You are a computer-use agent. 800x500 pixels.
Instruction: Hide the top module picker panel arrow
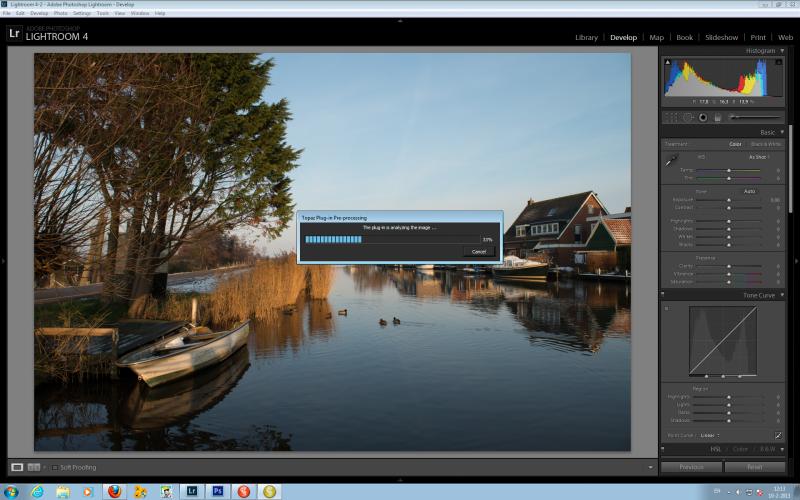[400, 21]
